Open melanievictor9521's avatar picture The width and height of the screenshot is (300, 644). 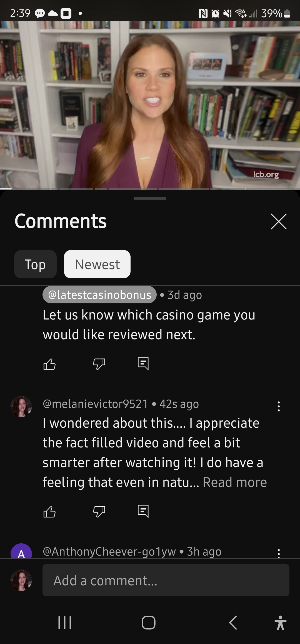tap(21, 406)
